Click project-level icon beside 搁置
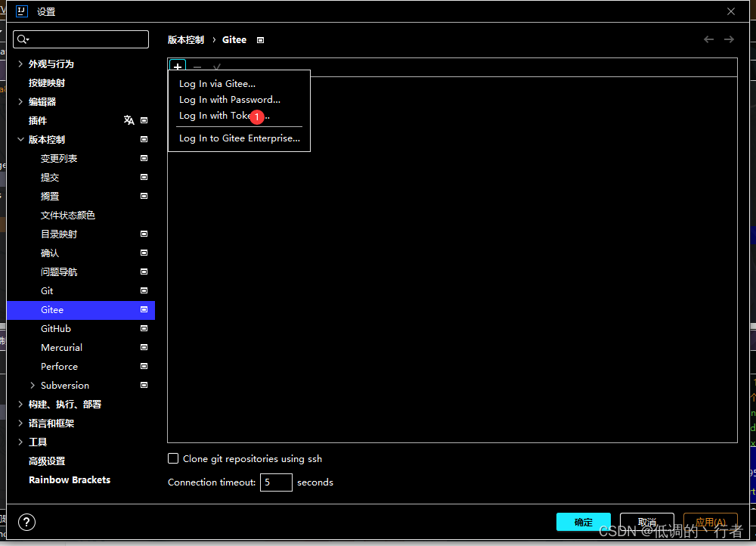Viewport: 756px width, 546px height. coord(144,196)
